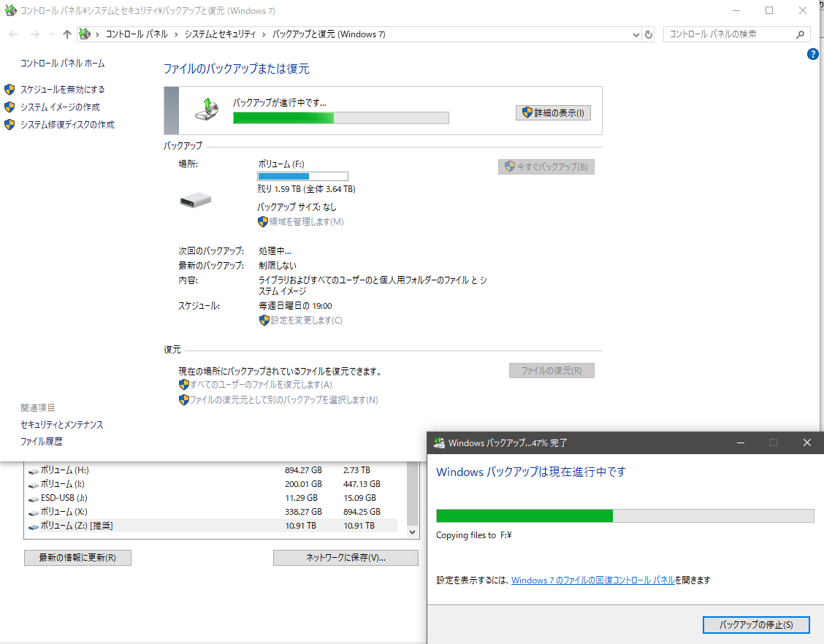Open コントロール パネル breadcrumb item
Viewport: 824px width, 644px height.
(x=137, y=34)
